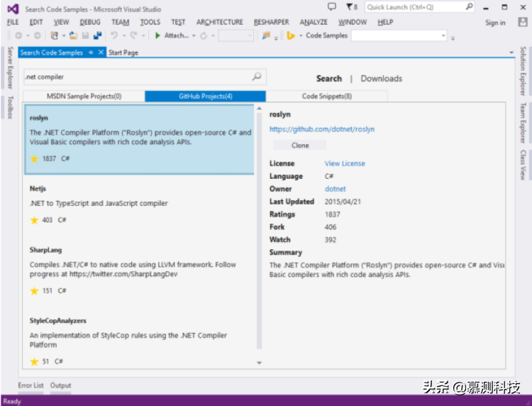Open the document tab list dropdown arrow
This screenshot has height=406, width=532.
[x=511, y=53]
